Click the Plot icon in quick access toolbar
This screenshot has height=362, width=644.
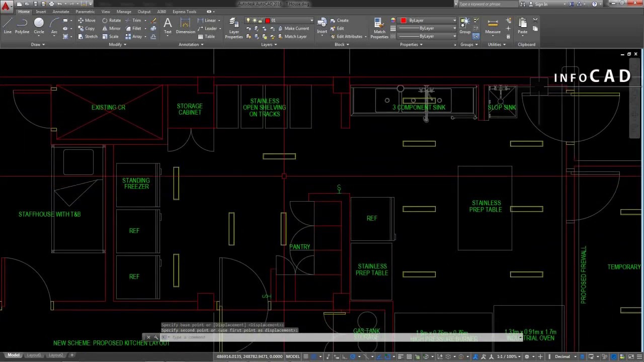point(51,4)
